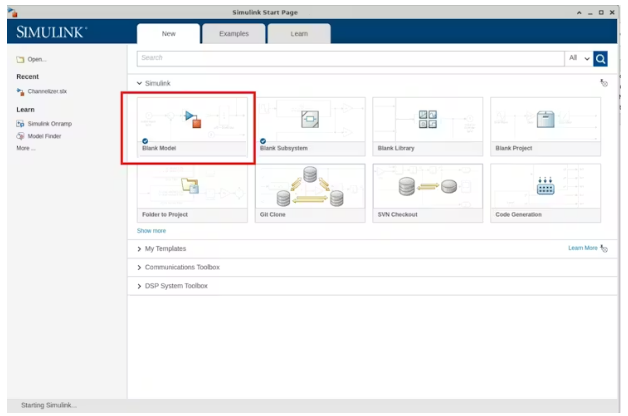Switch to the Examples tab
The image size is (628, 416).
(233, 33)
